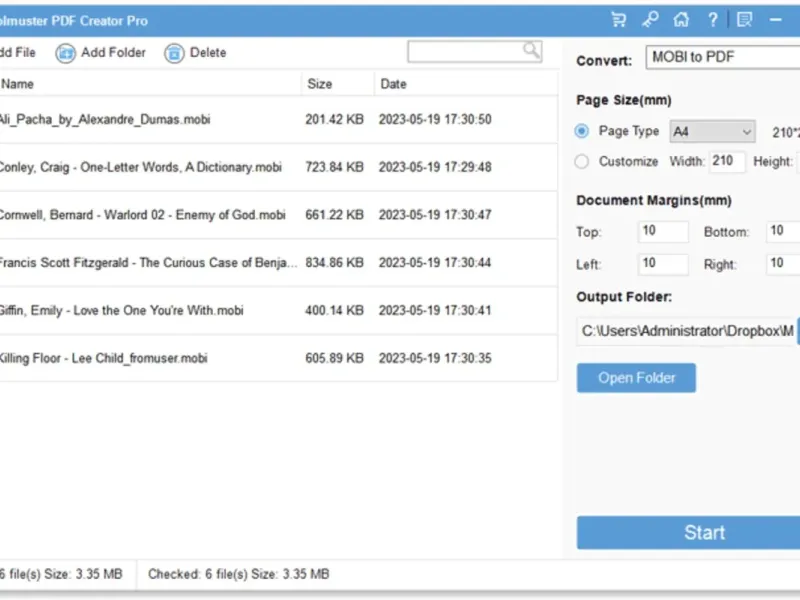The width and height of the screenshot is (800, 600).
Task: Expand the A4 page type dropdown
Action: 712,131
